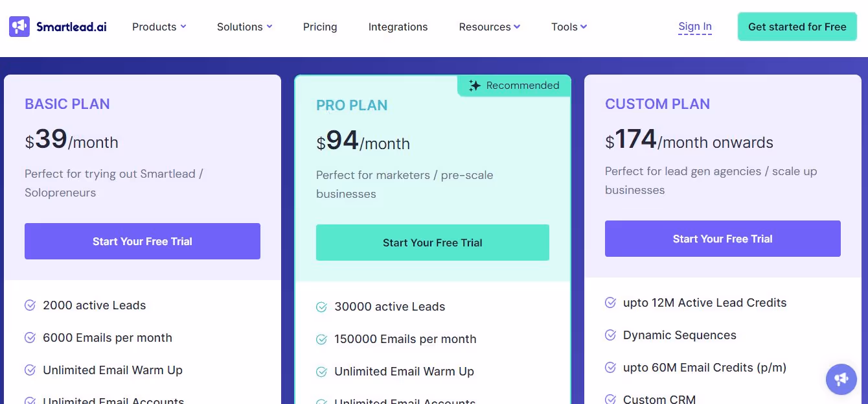Expand the Solutions dropdown

[244, 27]
